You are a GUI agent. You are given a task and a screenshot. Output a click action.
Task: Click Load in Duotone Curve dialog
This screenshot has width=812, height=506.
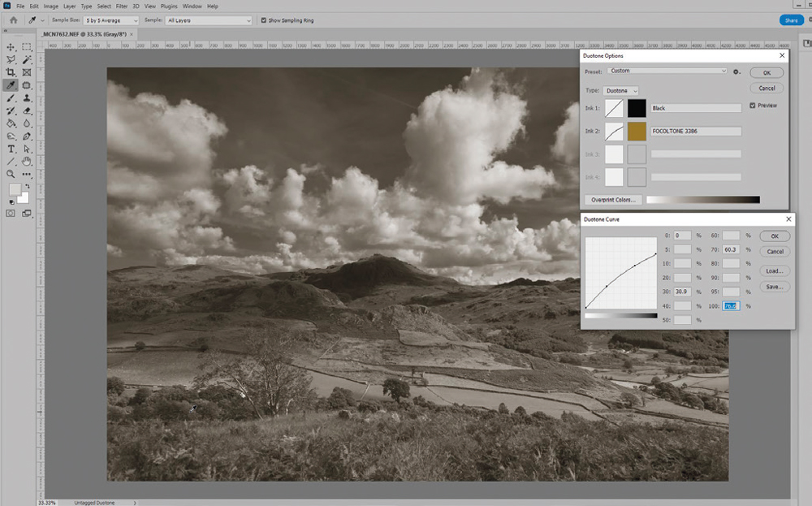click(x=775, y=270)
